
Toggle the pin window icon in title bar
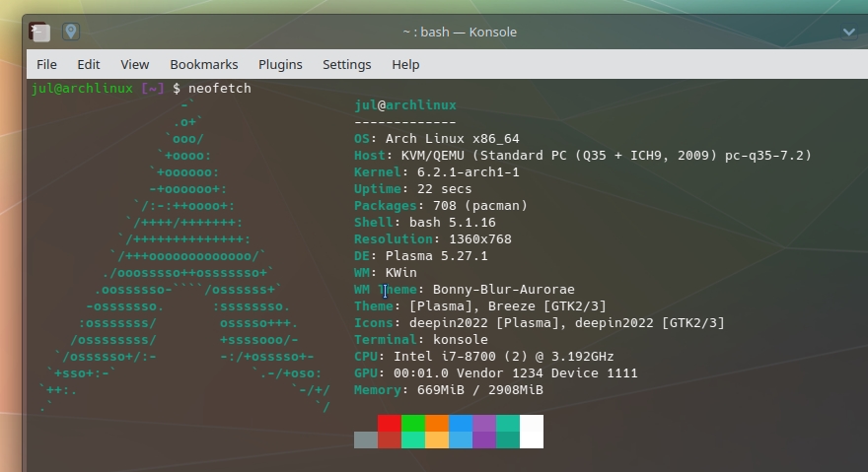tap(71, 32)
